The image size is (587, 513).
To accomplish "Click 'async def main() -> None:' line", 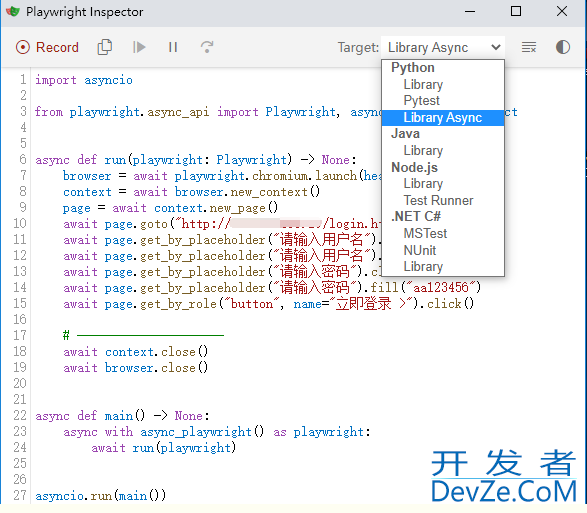I will (x=122, y=416).
